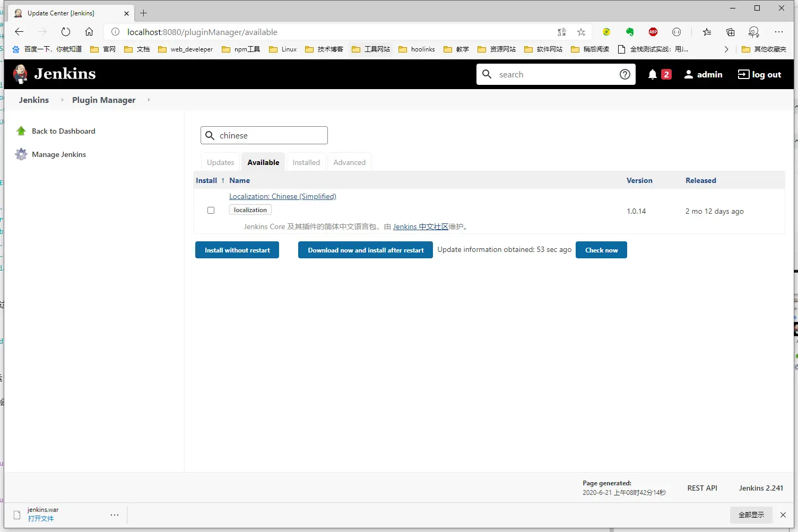
Task: Open the hoolinks bookmarks folder
Action: point(417,49)
